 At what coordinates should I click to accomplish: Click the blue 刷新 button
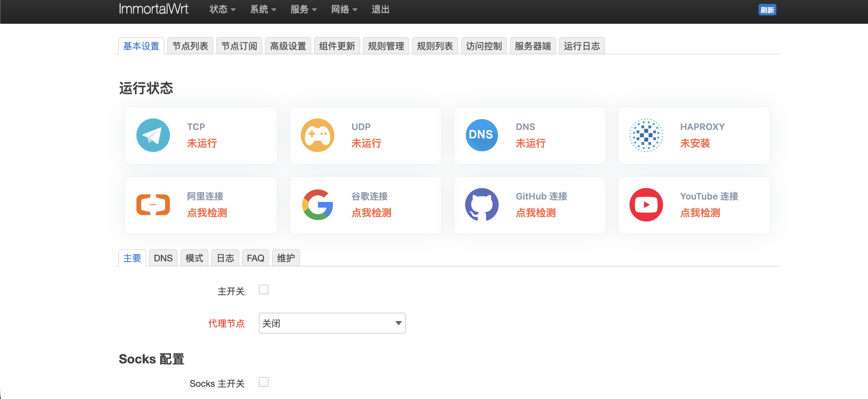click(x=767, y=10)
